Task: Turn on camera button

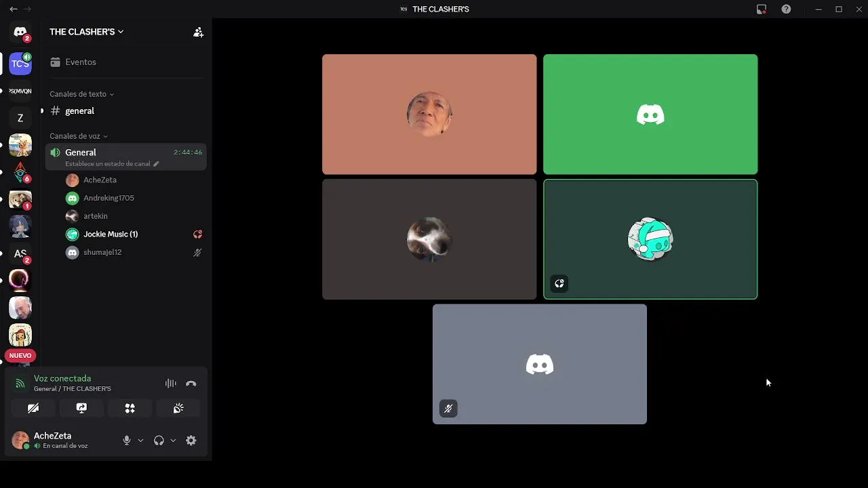Action: (33, 408)
